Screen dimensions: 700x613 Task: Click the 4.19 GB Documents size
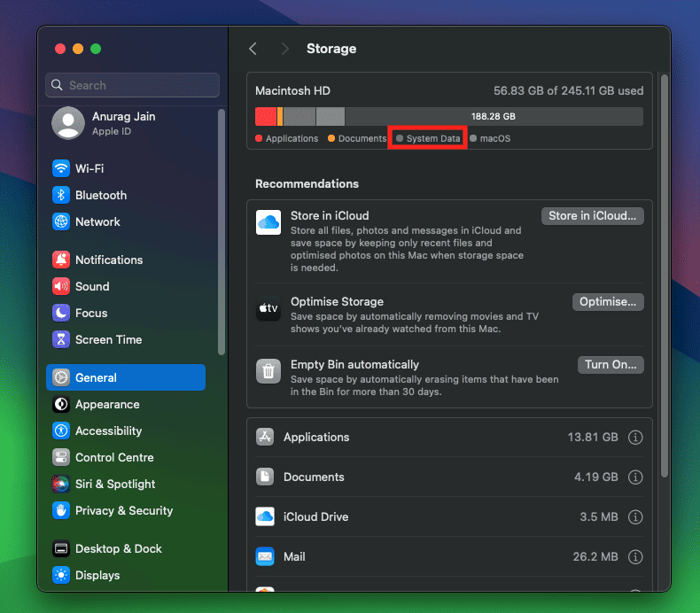pos(596,477)
